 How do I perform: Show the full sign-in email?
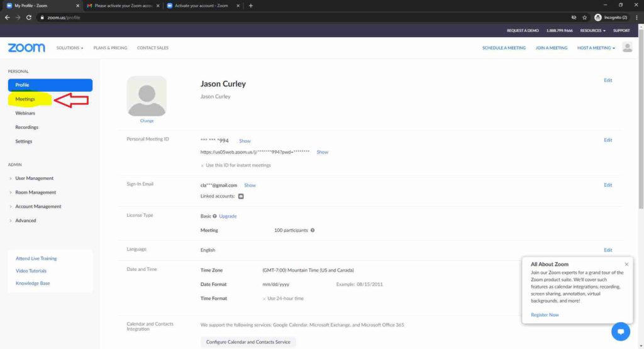pyautogui.click(x=250, y=185)
